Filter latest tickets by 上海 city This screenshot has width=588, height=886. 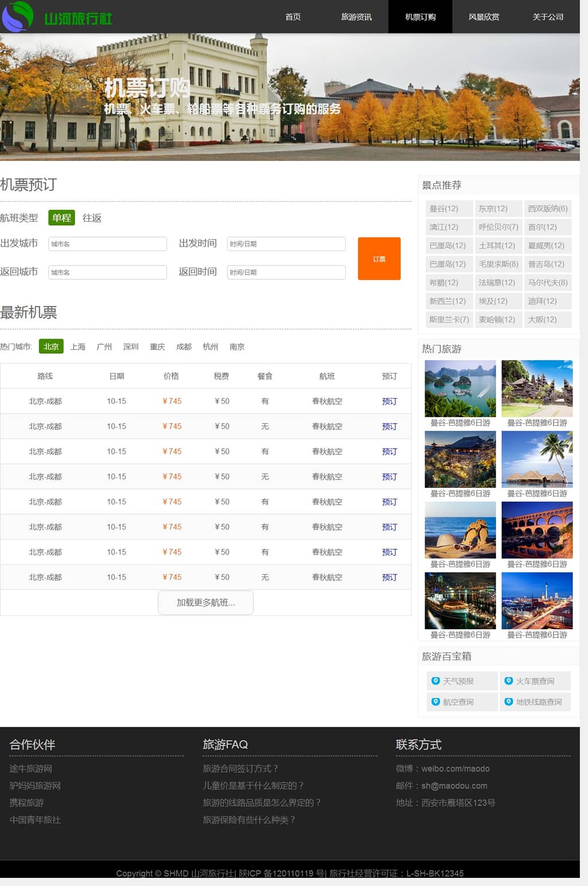[78, 346]
